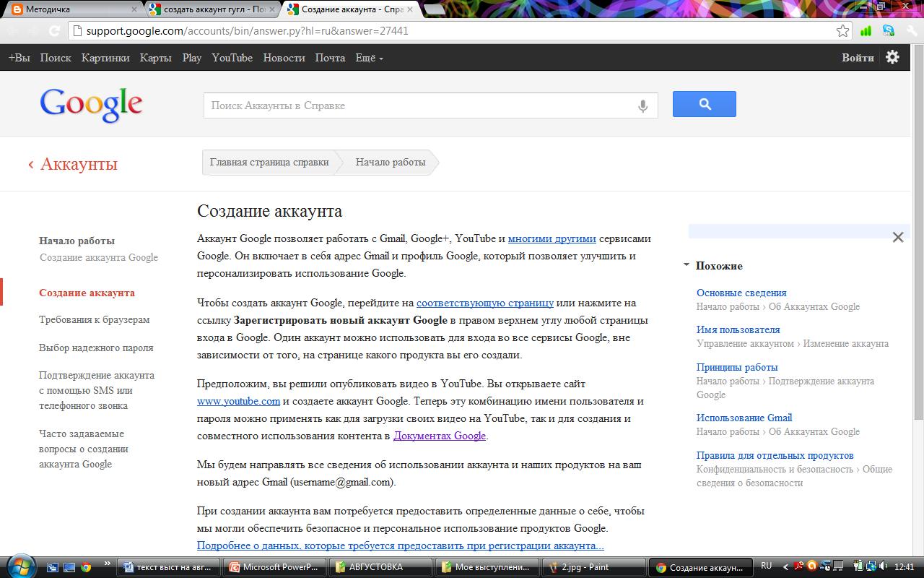Open 'Использование Gmail' related link
The height and width of the screenshot is (578, 924).
pyautogui.click(x=744, y=418)
